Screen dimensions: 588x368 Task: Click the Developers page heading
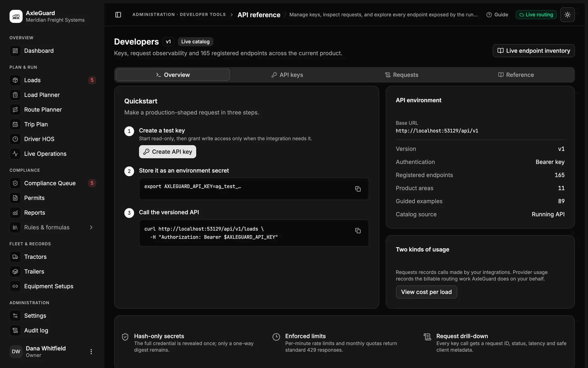click(136, 42)
